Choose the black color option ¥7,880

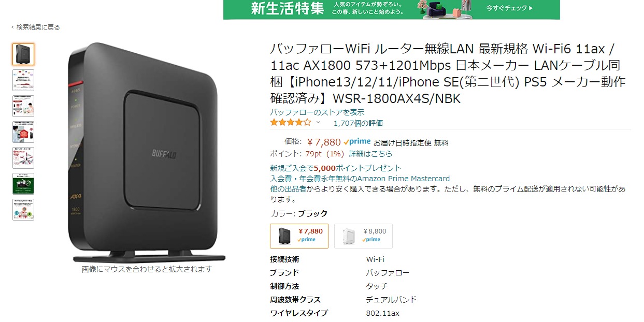[299, 236]
